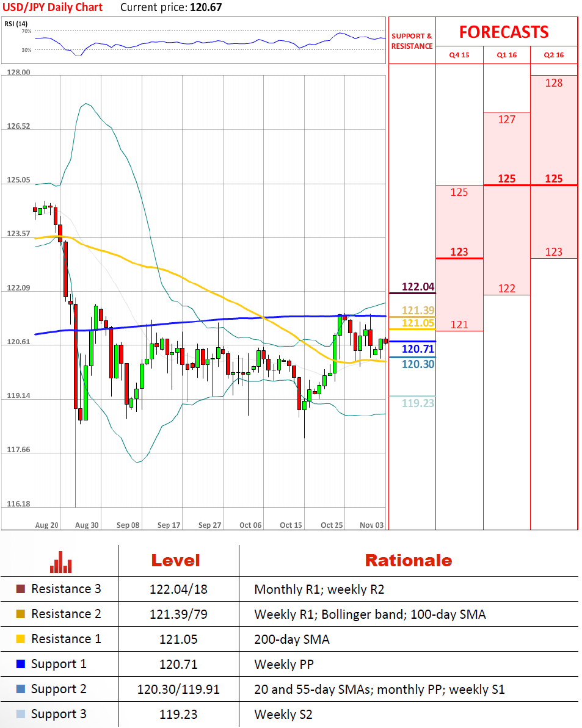Click the Resistance 2 gold swatch
This screenshot has height=728, width=582.
pos(20,614)
